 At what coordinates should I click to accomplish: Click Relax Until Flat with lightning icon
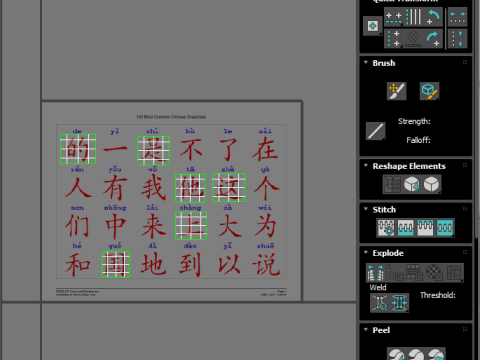coord(412,184)
